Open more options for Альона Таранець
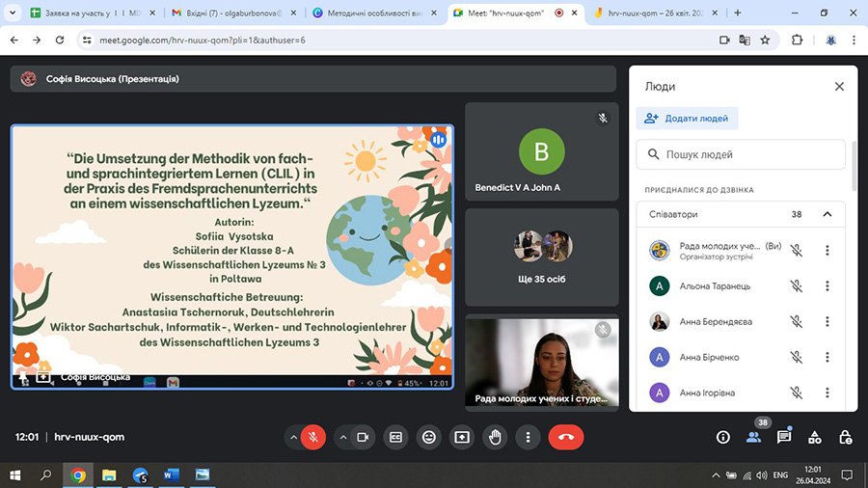This screenshot has width=868, height=488. 827,285
